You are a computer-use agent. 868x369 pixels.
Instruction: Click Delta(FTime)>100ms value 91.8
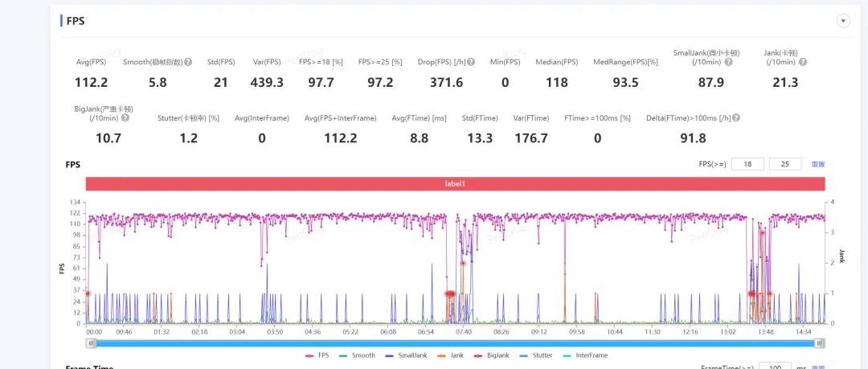click(x=694, y=138)
